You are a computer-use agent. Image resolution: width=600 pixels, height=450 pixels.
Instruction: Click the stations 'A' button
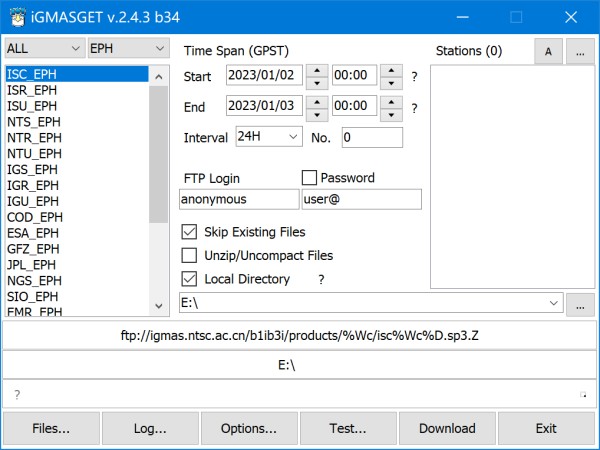548,50
